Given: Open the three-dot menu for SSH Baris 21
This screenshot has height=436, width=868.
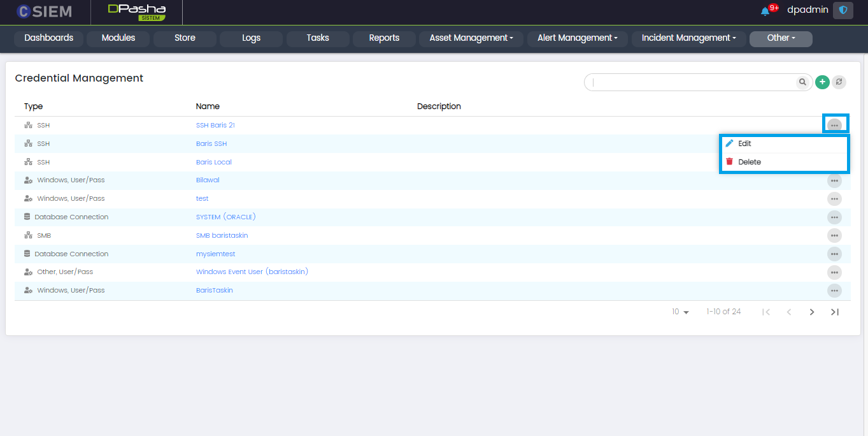Looking at the screenshot, I should [834, 126].
